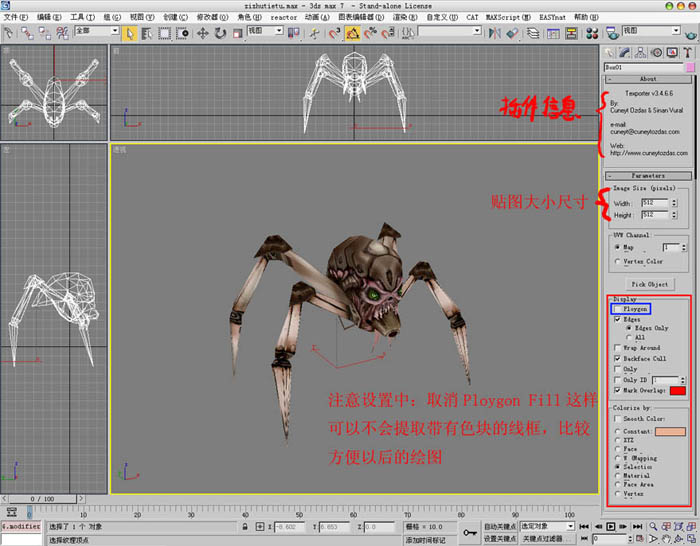Viewport: 700px width, 546px height.
Task: Click the Unlink Selection tool
Action: pos(44,33)
